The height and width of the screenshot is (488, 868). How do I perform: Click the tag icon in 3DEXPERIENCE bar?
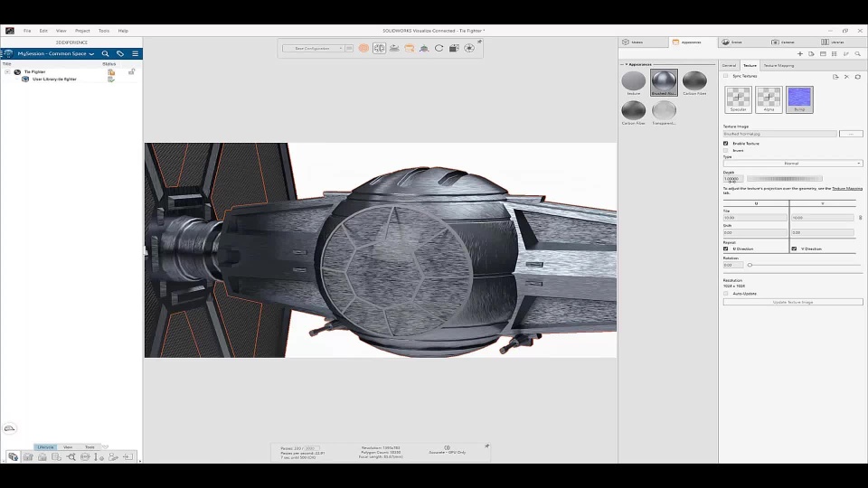coord(119,53)
